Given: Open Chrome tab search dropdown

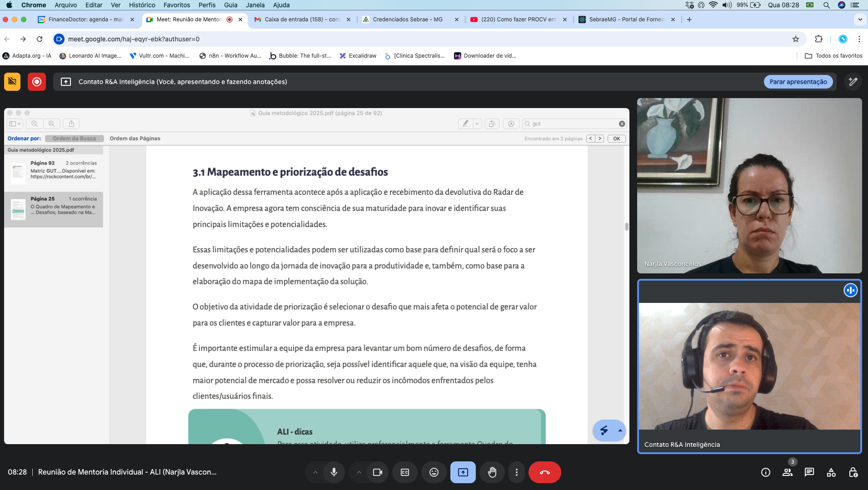Looking at the screenshot, I should (860, 20).
